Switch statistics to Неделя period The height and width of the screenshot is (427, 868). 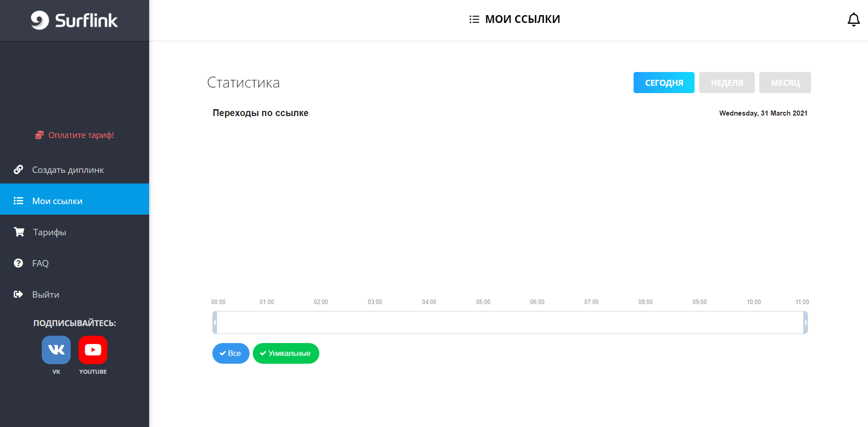pyautogui.click(x=727, y=83)
